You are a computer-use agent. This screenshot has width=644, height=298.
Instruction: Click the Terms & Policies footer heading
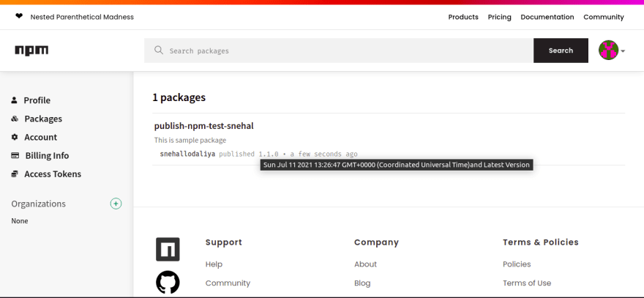click(541, 242)
